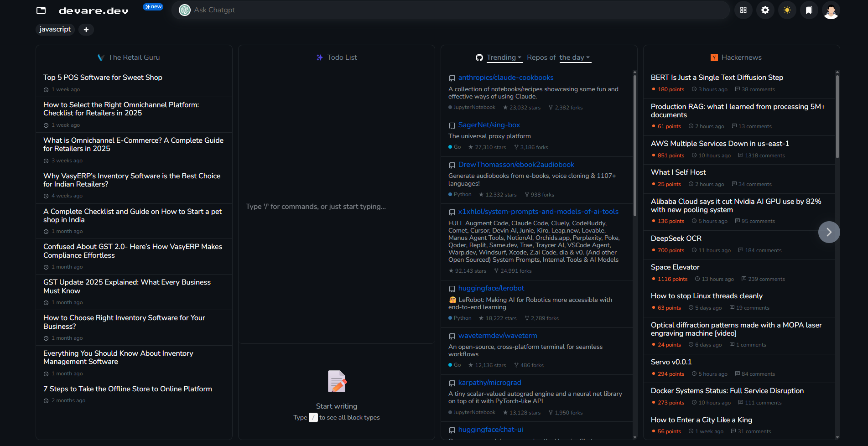
Task: Open huggingface/lerobot repo
Action: [x=491, y=288]
